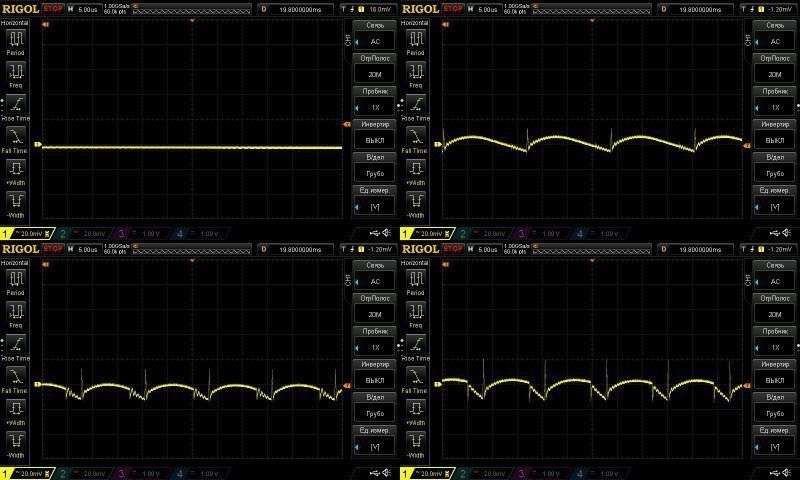Click STOP status in bottom-left scope screen
The width and height of the screenshot is (800, 480).
53,249
